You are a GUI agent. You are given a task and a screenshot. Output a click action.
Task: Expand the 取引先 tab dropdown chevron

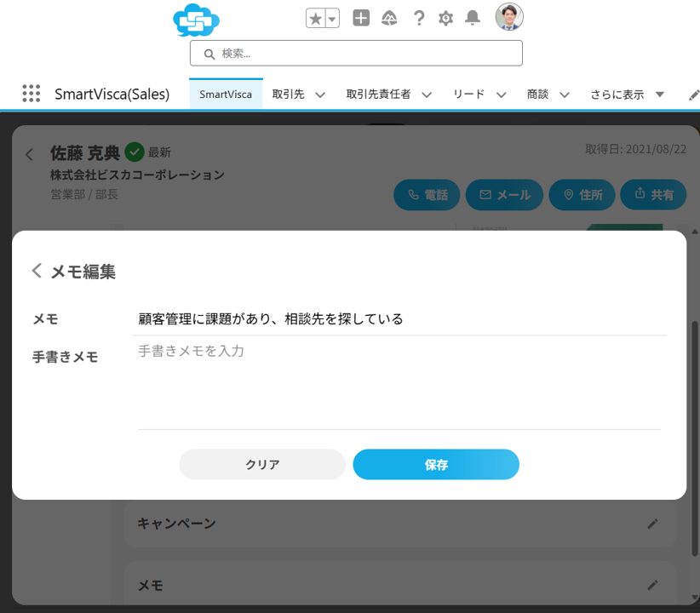tap(320, 95)
